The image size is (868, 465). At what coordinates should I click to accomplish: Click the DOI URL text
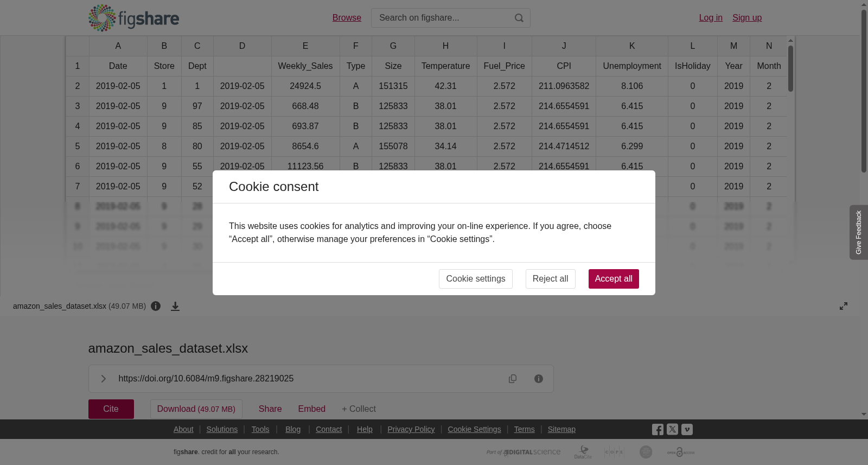point(206,379)
